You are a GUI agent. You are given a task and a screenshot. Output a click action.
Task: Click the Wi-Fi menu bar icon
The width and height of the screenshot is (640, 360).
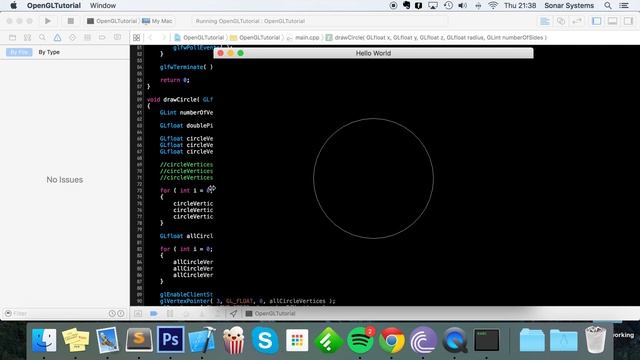493,6
